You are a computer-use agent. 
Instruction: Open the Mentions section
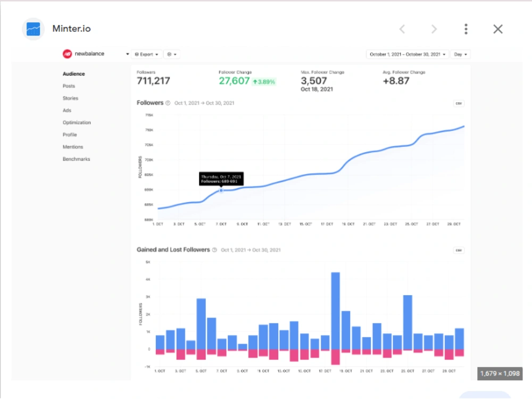72,147
